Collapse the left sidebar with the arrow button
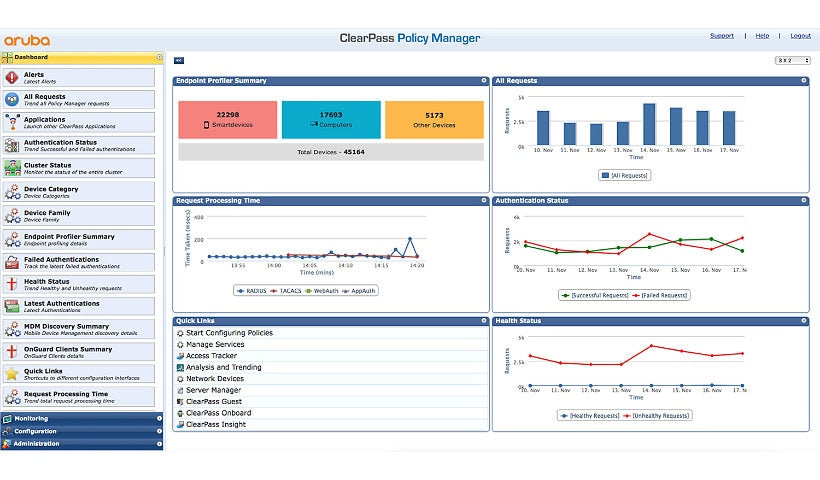The height and width of the screenshot is (480, 820). coord(179,61)
